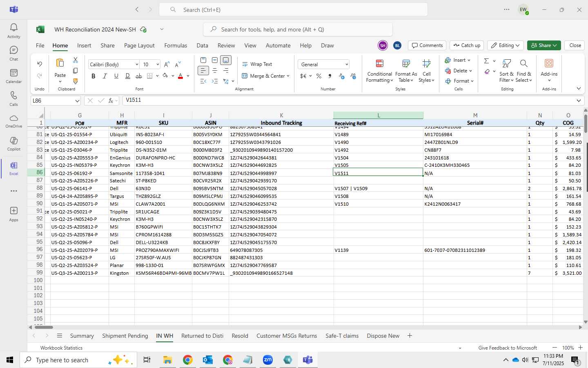This screenshot has height=368, width=588.
Task: Increase decimal places icon
Action: pyautogui.click(x=342, y=76)
